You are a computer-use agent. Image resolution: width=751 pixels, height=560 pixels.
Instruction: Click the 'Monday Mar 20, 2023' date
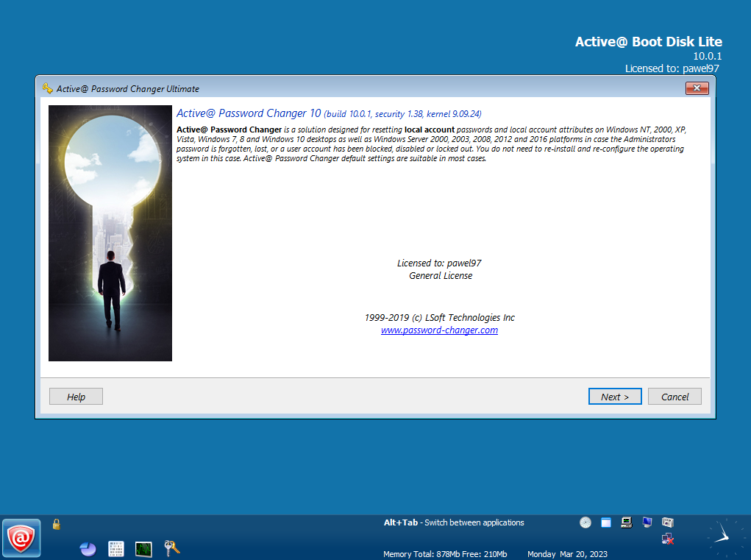coord(567,554)
